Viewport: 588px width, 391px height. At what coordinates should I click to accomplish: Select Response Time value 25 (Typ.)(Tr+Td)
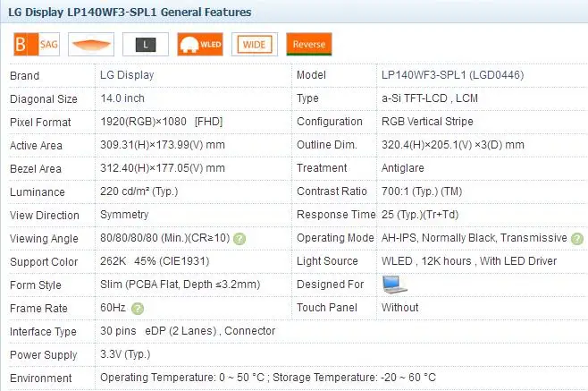tap(420, 215)
